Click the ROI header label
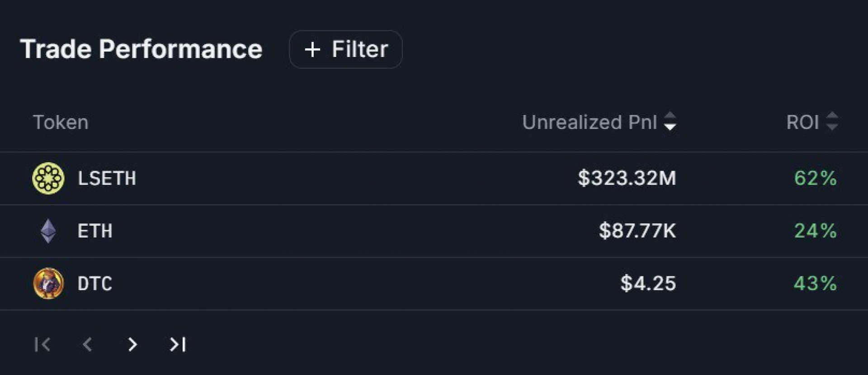The image size is (868, 375). click(x=802, y=122)
